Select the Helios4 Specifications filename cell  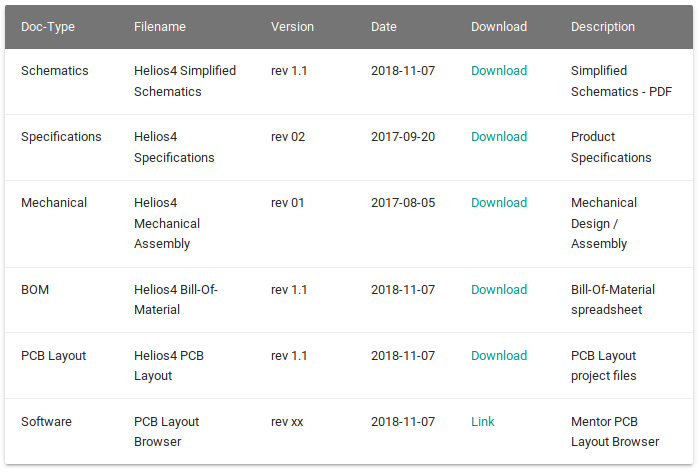point(174,147)
